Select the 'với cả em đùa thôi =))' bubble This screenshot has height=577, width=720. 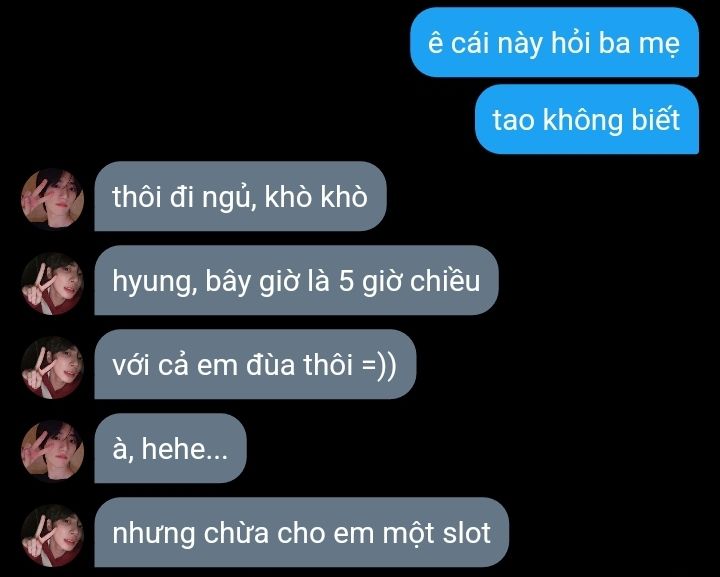coord(255,364)
